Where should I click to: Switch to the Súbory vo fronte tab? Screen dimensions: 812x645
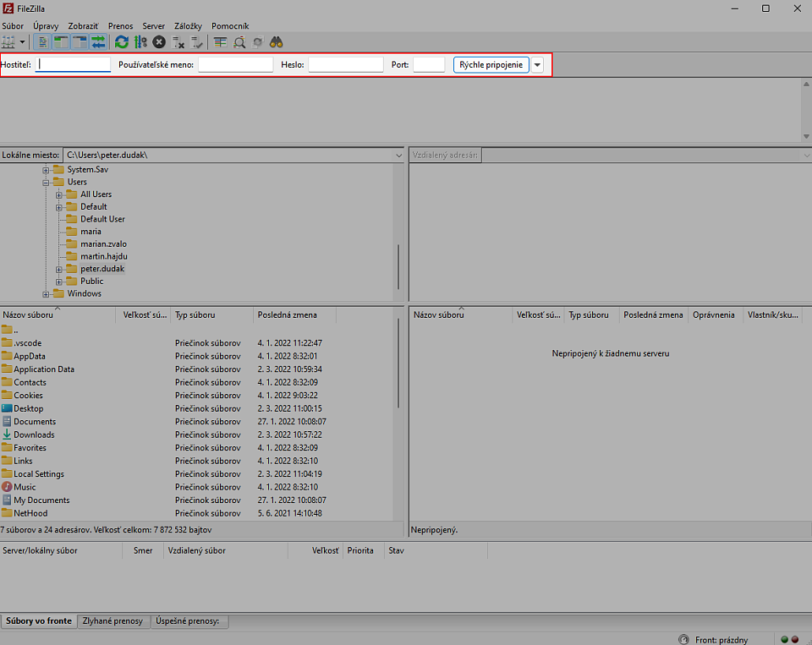39,620
